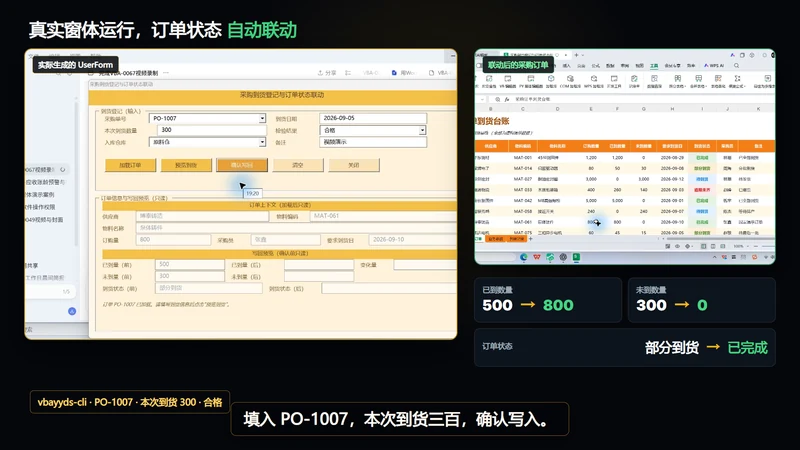Select the column E header in the spreadsheet

click(x=591, y=109)
